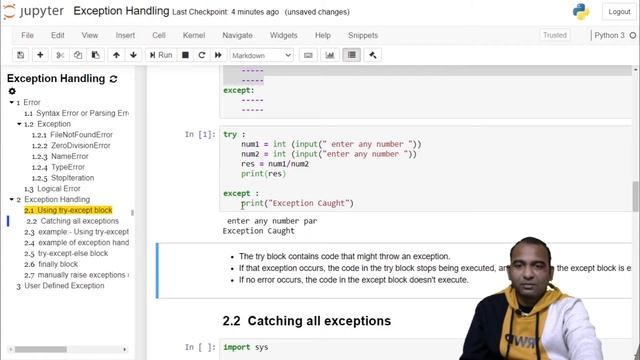640x360 pixels.
Task: Click inside the try-except code cell
Action: click(425, 169)
